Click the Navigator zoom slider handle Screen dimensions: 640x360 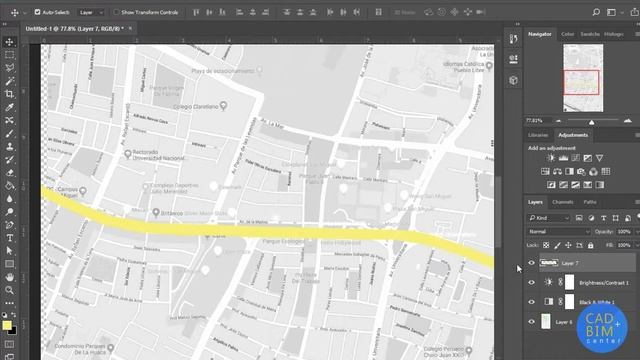[591, 122]
